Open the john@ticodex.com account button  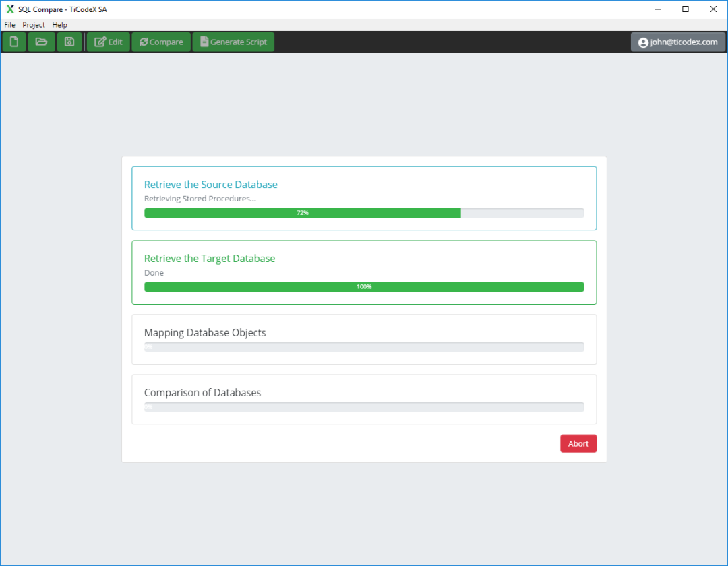[677, 42]
